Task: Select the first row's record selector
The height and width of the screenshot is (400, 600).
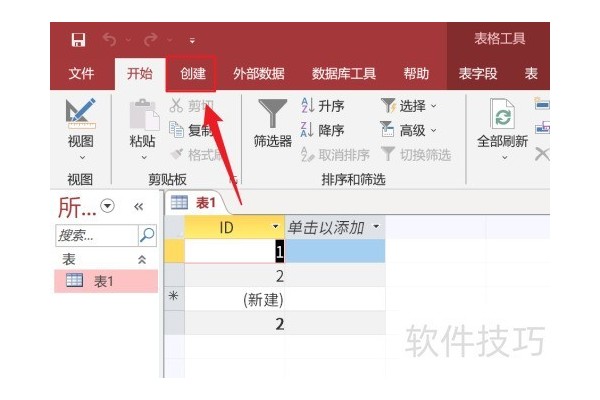Action: 174,251
